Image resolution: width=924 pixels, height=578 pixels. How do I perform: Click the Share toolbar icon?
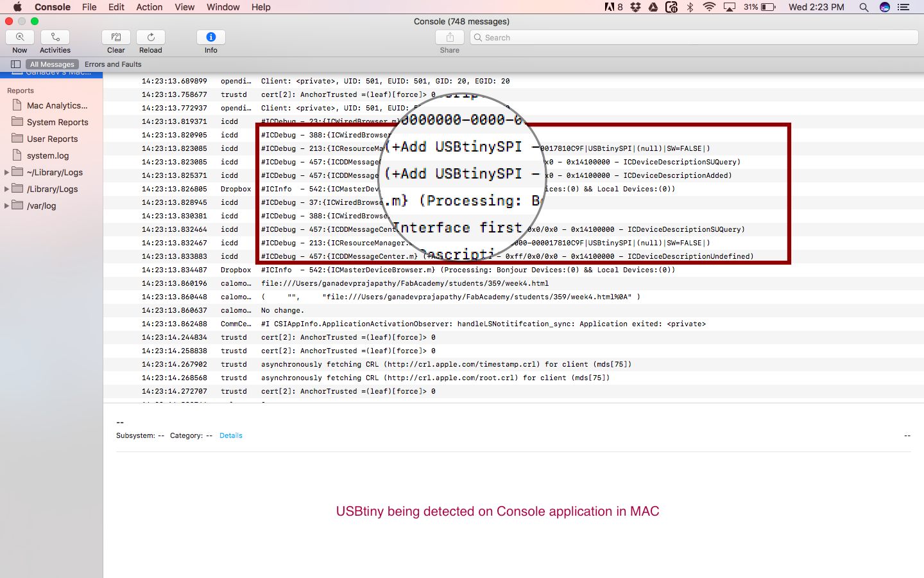coord(450,37)
